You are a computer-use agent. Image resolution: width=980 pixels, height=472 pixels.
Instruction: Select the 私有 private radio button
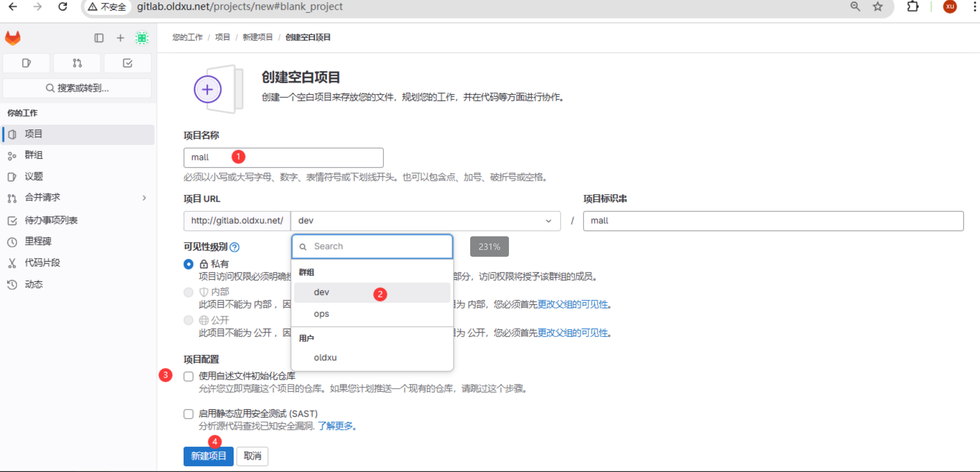[188, 264]
